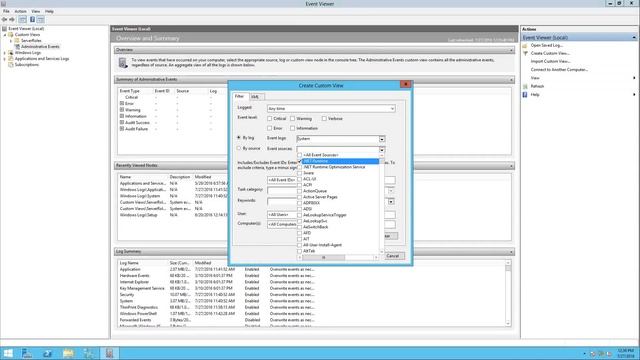Toggle the console tree toolbar icon

[22, 20]
